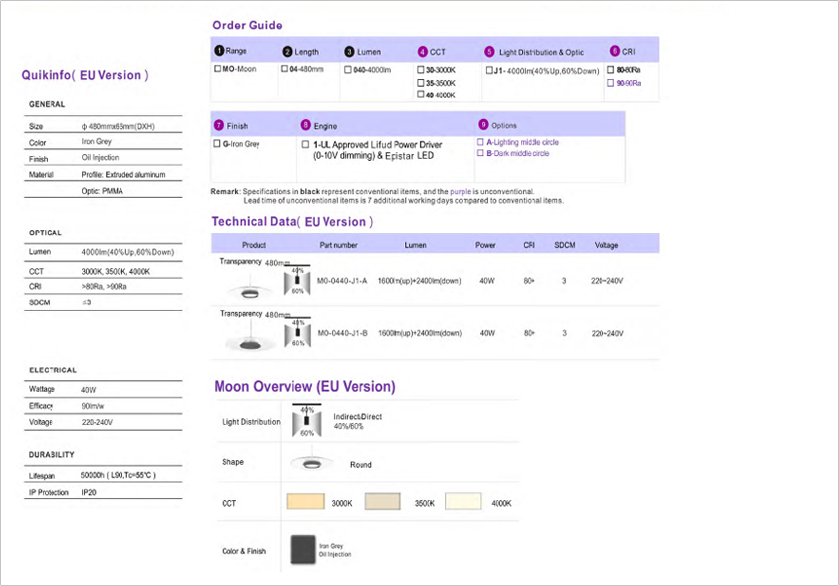839x586 pixels.
Task: Click the M0-0440-J1-B part number text
Action: coord(342,333)
